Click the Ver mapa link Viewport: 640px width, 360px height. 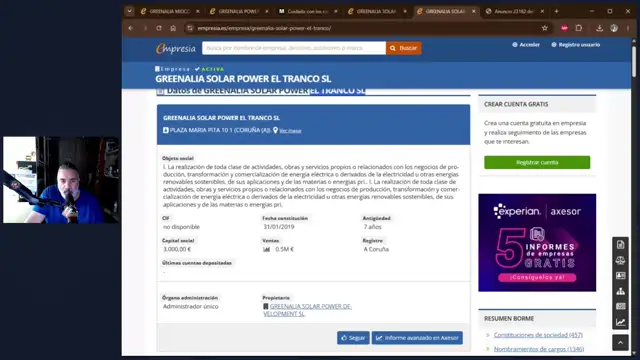point(290,131)
